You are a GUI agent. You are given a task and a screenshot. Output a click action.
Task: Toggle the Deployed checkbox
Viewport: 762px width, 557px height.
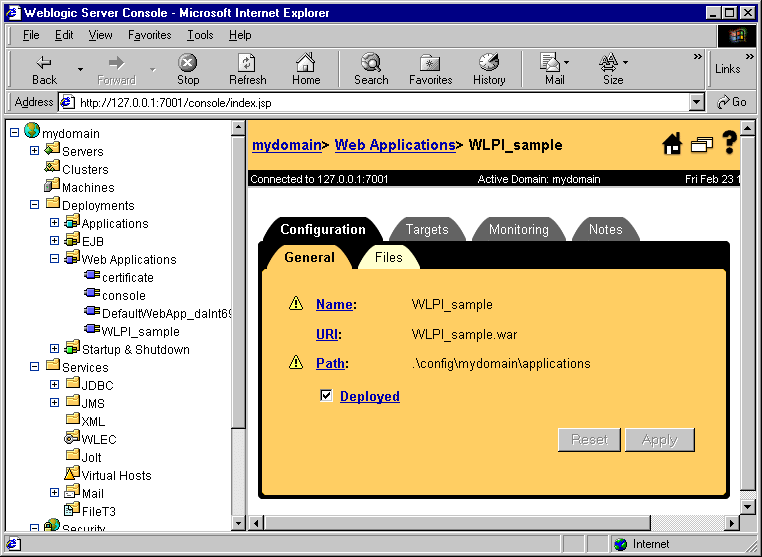click(x=326, y=396)
